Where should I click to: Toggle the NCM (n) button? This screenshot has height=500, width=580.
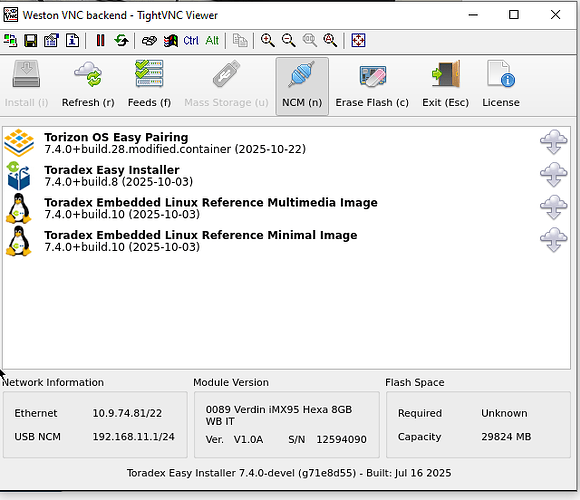[x=302, y=86]
